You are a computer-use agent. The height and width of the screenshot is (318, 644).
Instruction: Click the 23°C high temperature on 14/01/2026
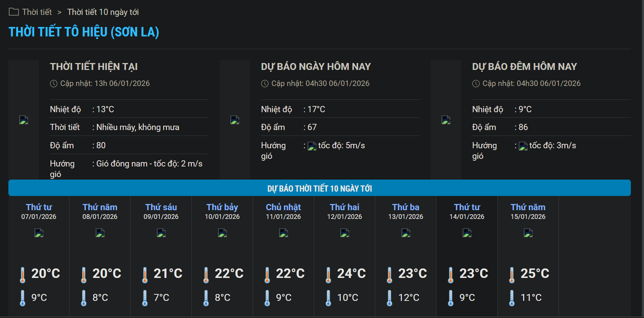click(473, 274)
